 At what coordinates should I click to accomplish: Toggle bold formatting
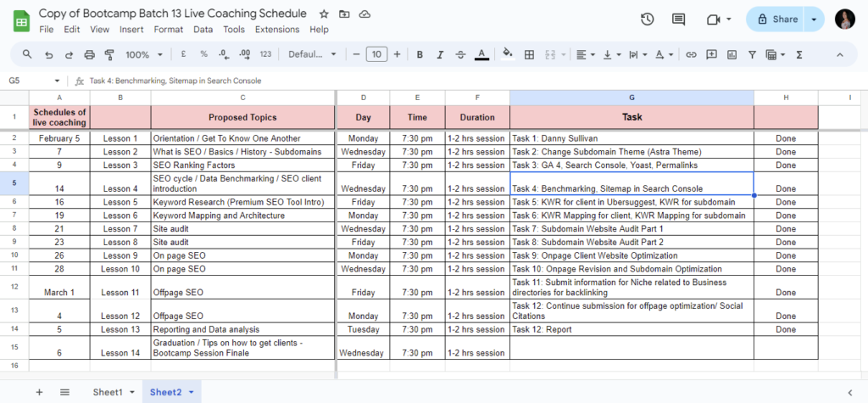click(x=420, y=54)
